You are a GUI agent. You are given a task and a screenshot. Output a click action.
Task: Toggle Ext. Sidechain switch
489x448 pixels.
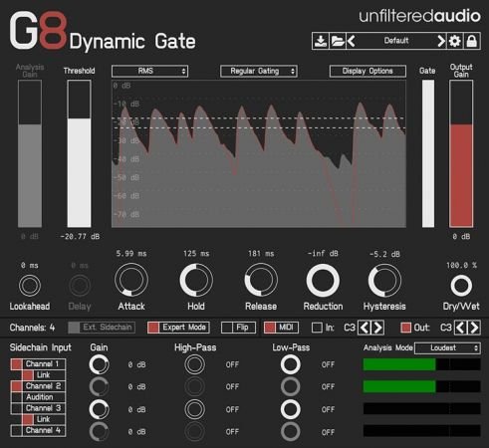coord(102,328)
